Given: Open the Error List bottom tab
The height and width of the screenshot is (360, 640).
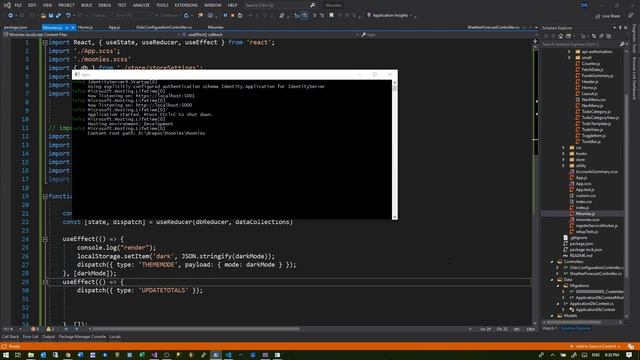Looking at the screenshot, I should 30,337.
